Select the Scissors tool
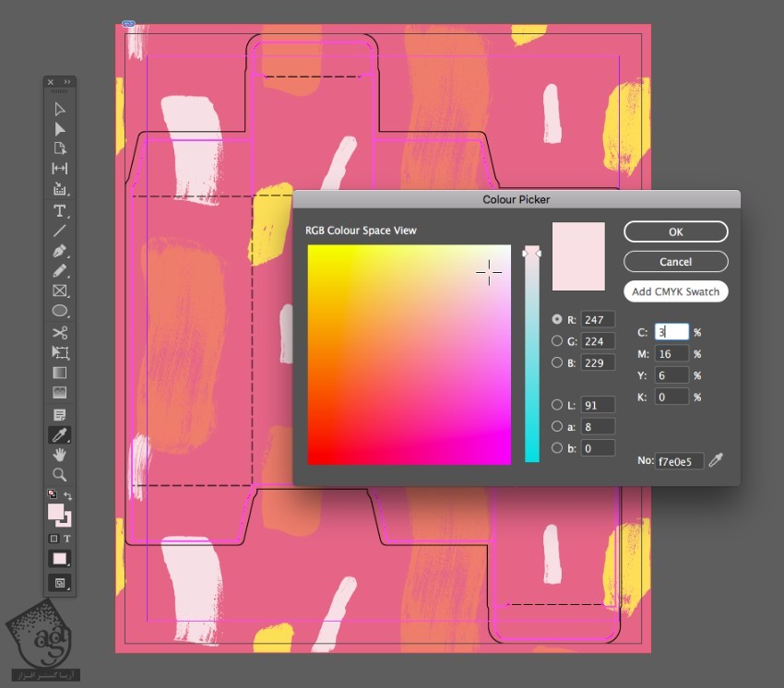The image size is (784, 688). [x=60, y=333]
